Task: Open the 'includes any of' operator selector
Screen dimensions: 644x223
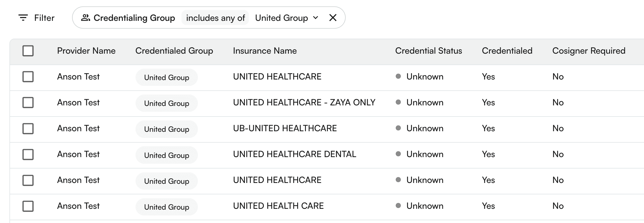Action: pyautogui.click(x=215, y=18)
